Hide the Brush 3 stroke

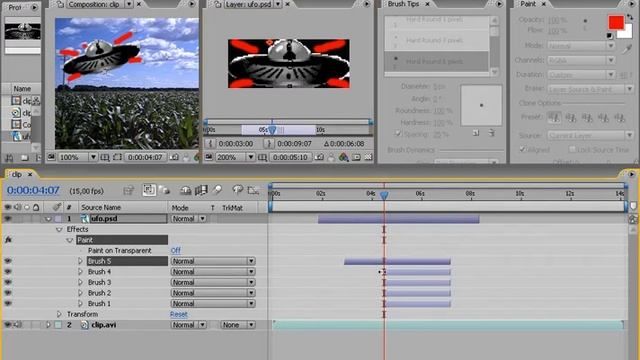(8, 282)
